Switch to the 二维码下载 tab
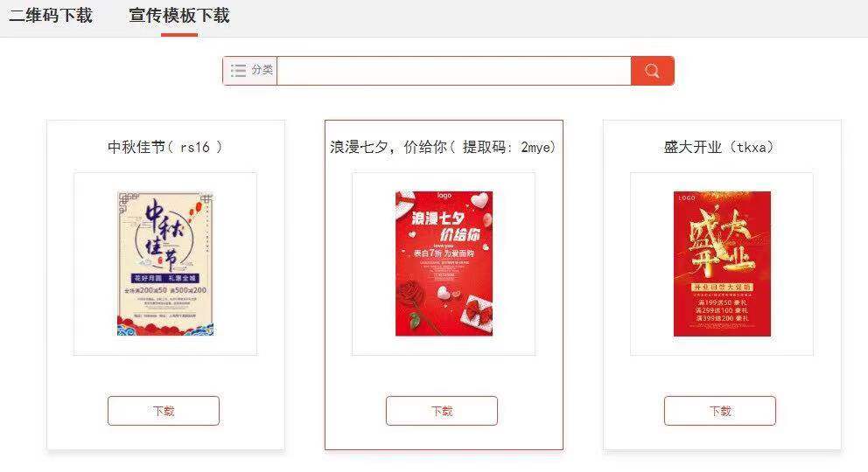Screen dimensions: 868x472 pos(51,16)
